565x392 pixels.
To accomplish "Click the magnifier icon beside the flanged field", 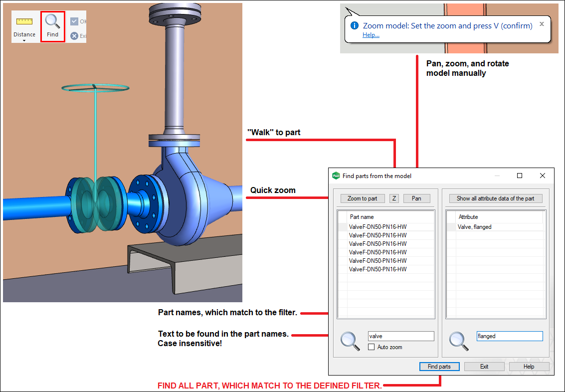I will tap(459, 341).
